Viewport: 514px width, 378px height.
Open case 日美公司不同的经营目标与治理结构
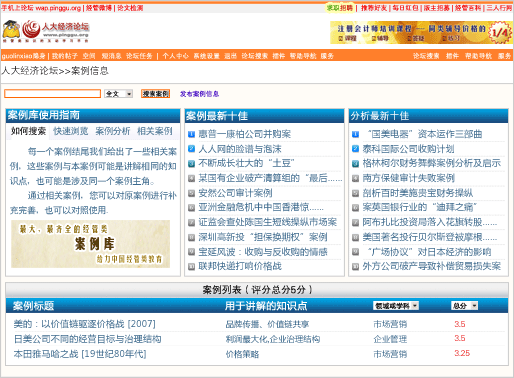point(87,339)
